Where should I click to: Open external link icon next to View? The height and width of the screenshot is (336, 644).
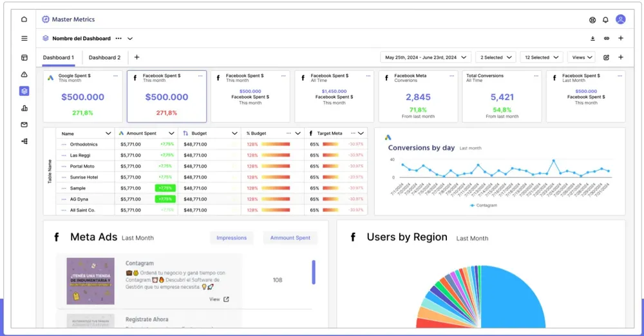[226, 299]
